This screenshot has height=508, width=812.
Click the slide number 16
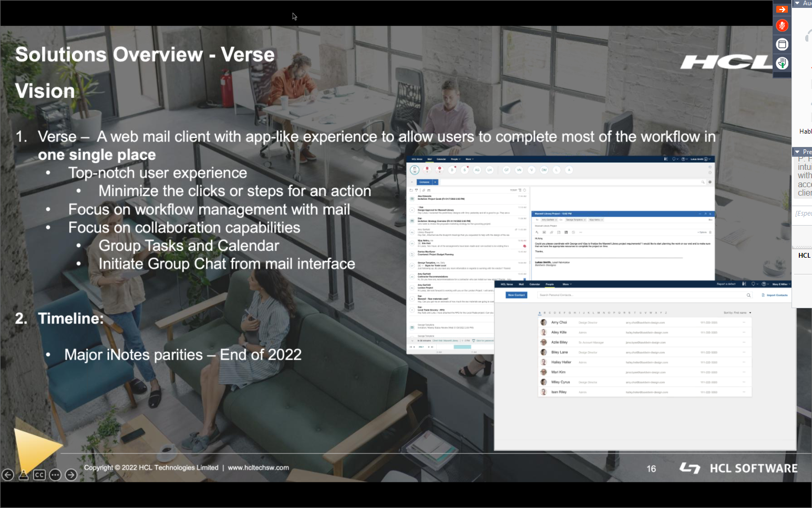(x=651, y=469)
